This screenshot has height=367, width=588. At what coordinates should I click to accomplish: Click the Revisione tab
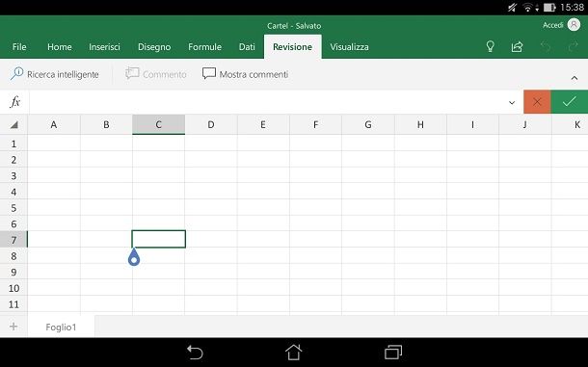click(x=292, y=47)
